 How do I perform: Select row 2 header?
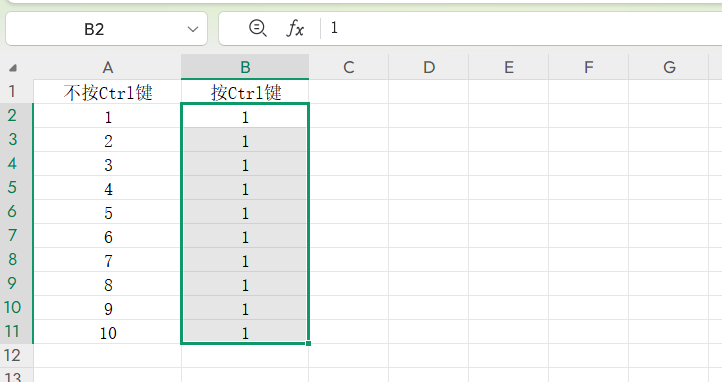tap(17, 115)
